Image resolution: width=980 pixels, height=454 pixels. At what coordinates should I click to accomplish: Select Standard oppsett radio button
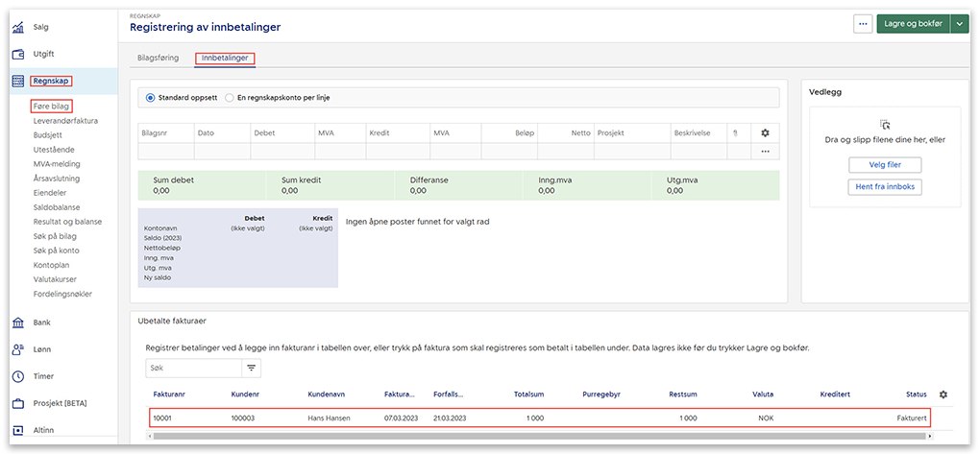click(151, 98)
